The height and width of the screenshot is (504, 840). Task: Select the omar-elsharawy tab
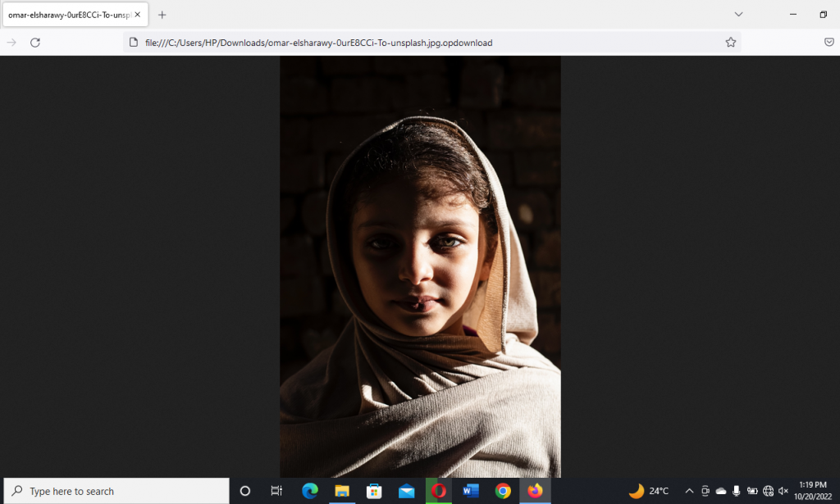tap(70, 15)
